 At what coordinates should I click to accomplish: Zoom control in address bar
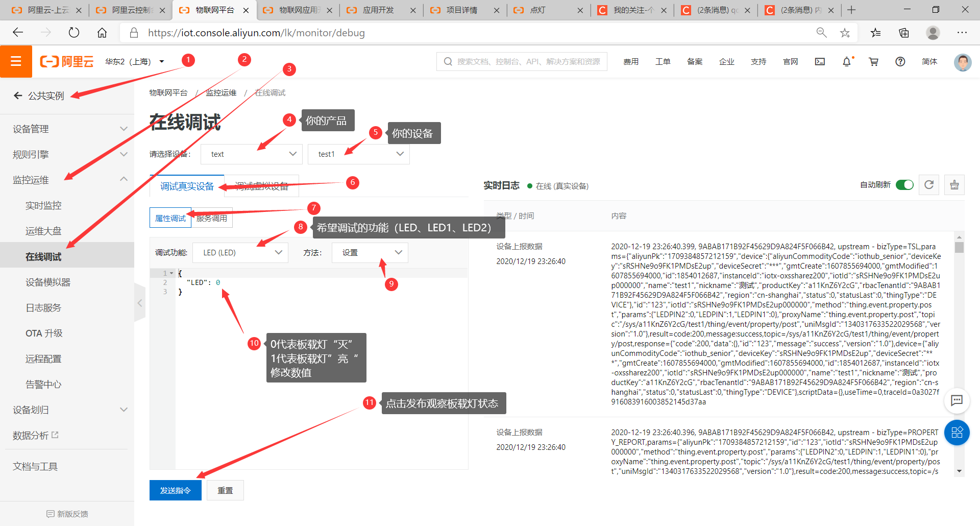pos(821,33)
